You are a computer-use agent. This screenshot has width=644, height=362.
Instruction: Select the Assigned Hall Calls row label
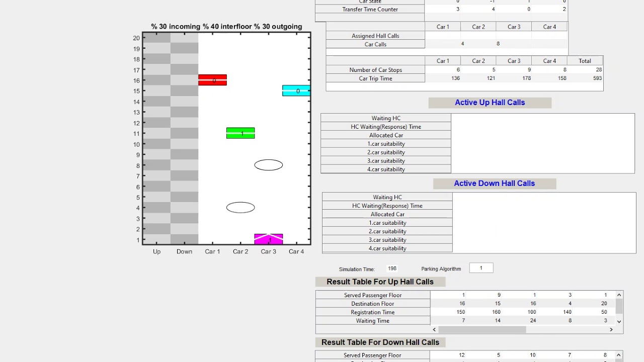(x=375, y=36)
